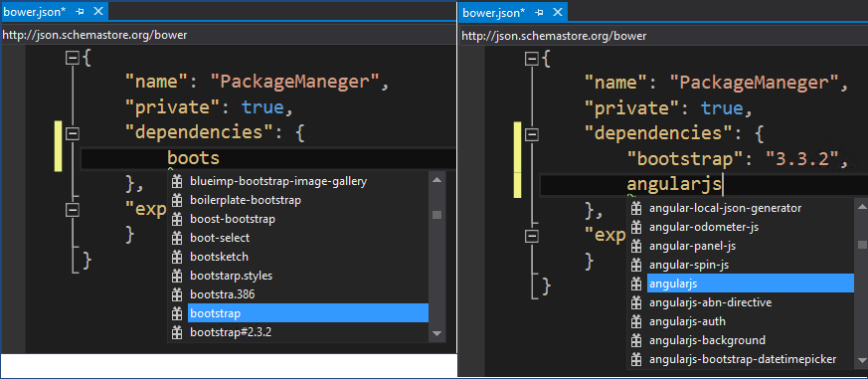Click scrollbar thumb in right suggestion list
This screenshot has height=379, width=868.
pyautogui.click(x=862, y=245)
